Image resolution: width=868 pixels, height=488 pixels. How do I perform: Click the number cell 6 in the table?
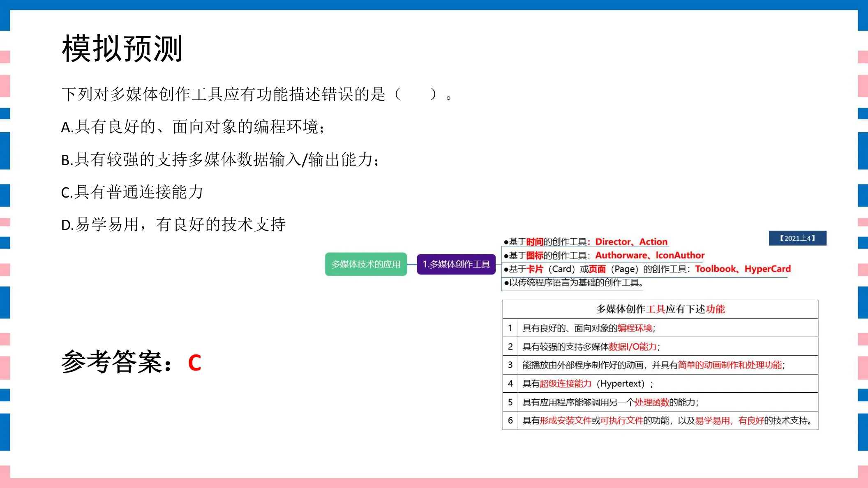click(x=510, y=421)
